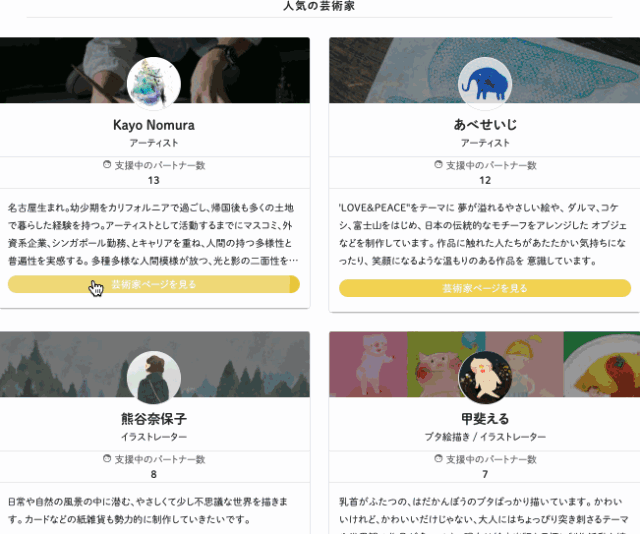The width and height of the screenshot is (640, 534).
Task: Click partner count icon on Kayo Nomura card
Action: 107,165
